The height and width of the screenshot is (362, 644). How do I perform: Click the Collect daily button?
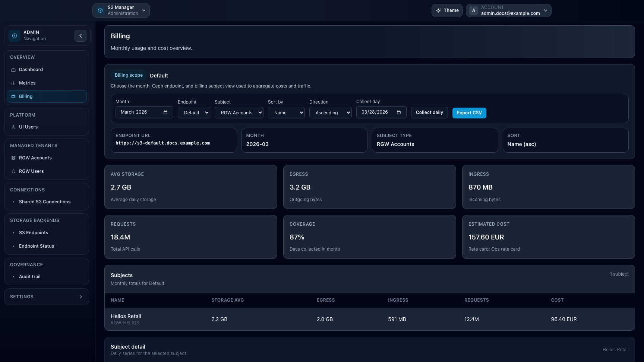point(429,112)
